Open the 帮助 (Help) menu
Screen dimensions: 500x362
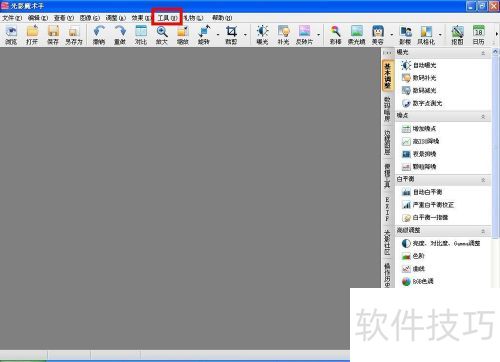pos(222,18)
